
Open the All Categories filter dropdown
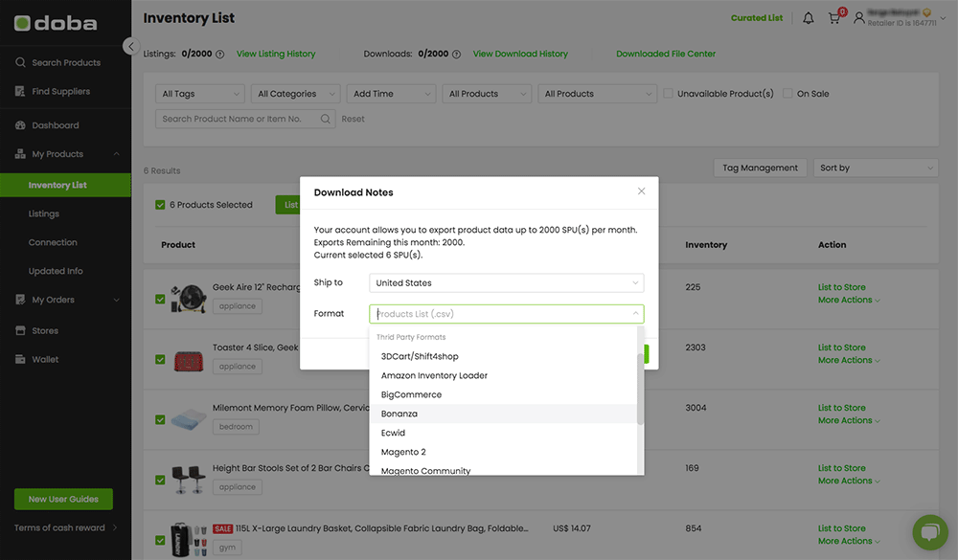pyautogui.click(x=296, y=94)
